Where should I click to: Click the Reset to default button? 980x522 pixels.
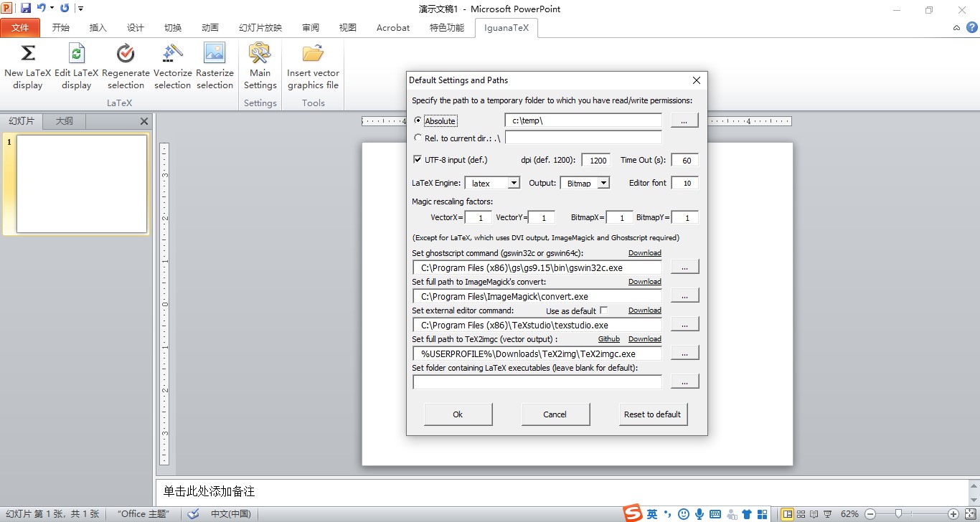[x=653, y=414]
